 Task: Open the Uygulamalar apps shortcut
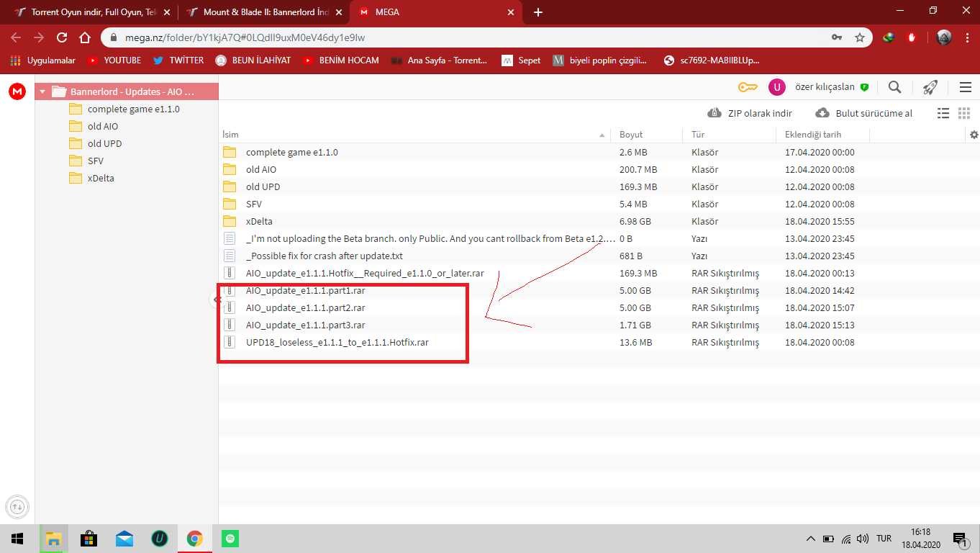pos(43,60)
